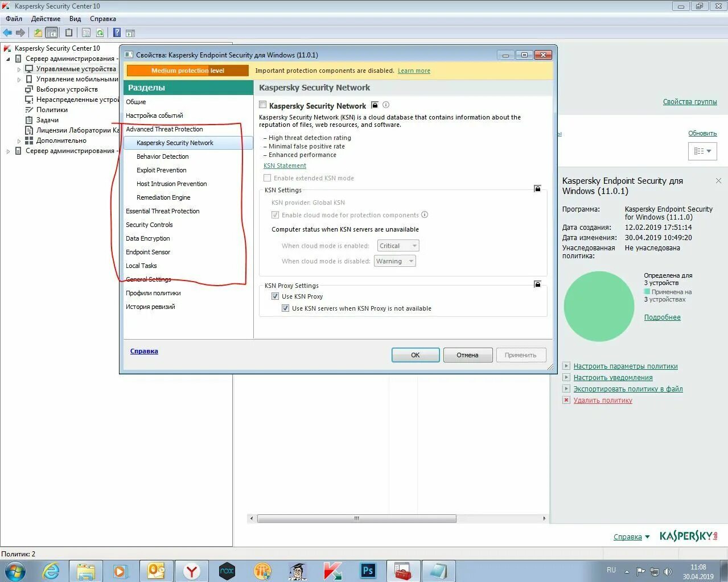Tick Enable extended KSN mode
Viewport: 728px width, 582px height.
[267, 178]
